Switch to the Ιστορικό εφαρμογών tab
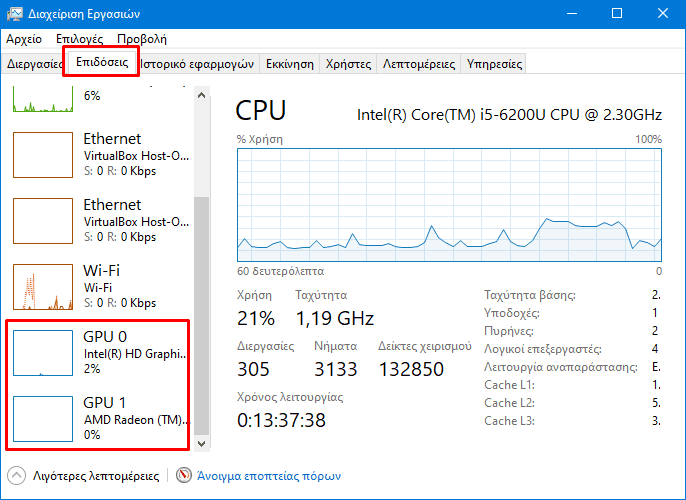This screenshot has width=686, height=500. click(x=196, y=63)
